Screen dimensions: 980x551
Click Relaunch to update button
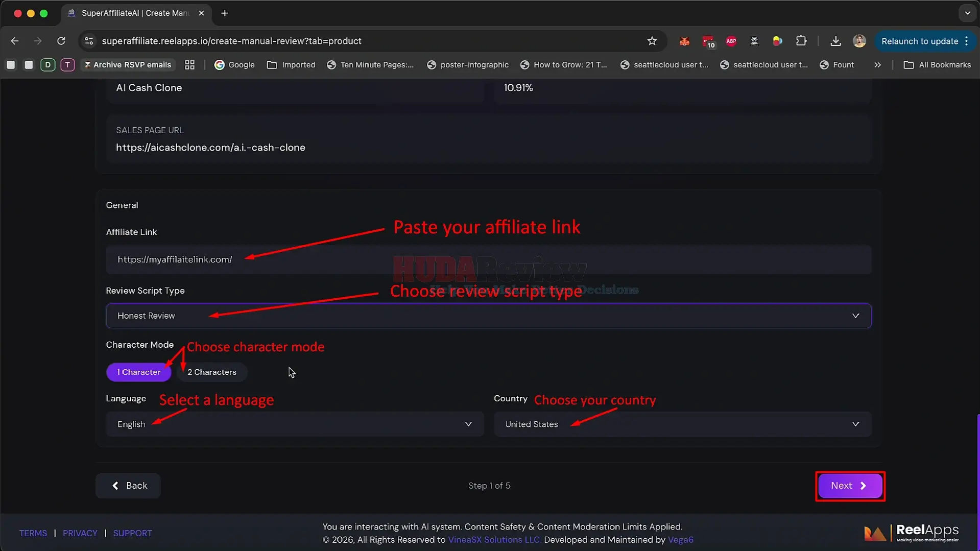coord(925,41)
